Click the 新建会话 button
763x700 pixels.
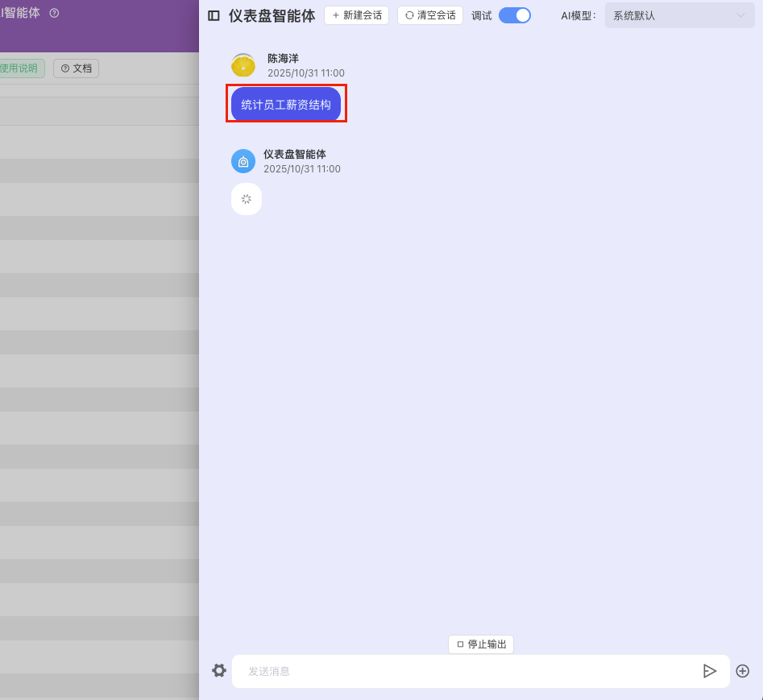356,15
